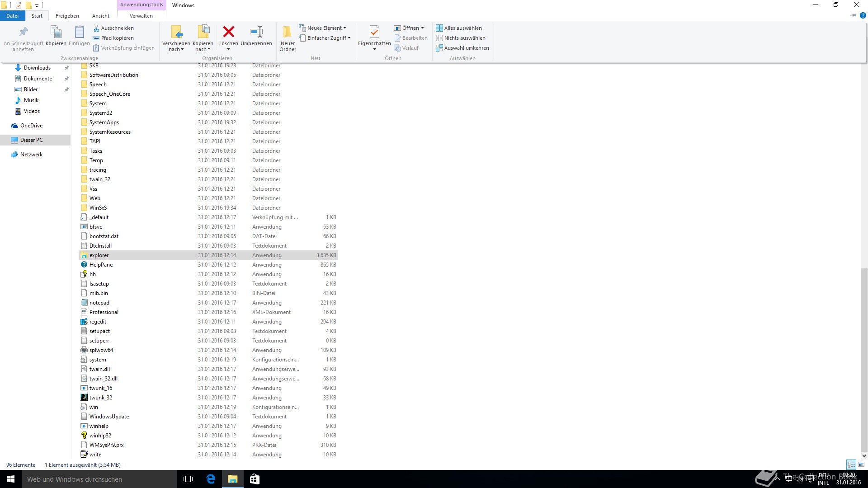Select OneDrive in the navigation pane
868x488 pixels.
[31, 126]
